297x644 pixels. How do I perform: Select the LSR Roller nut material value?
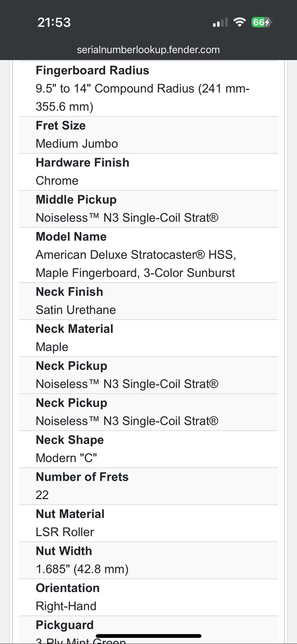tap(64, 532)
